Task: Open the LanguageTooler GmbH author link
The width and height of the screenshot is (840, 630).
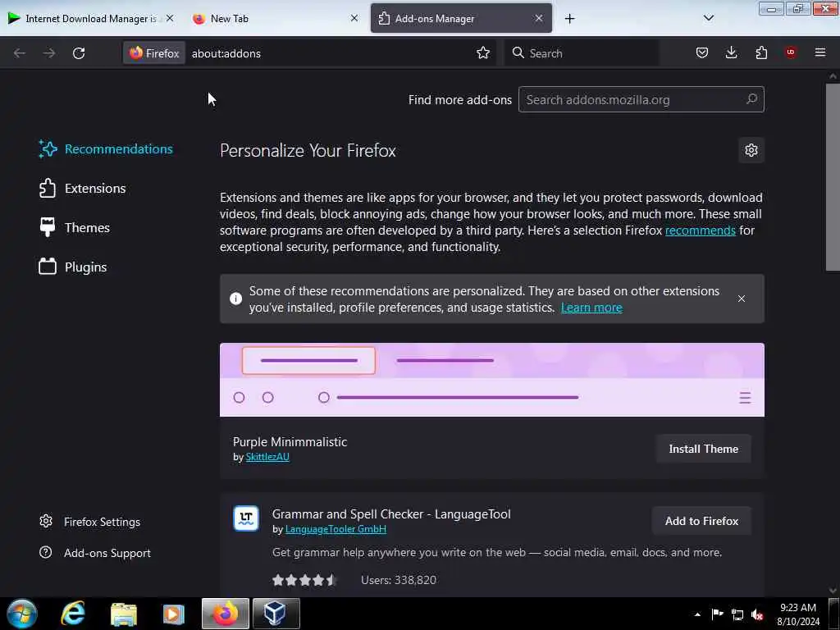Action: pos(336,529)
